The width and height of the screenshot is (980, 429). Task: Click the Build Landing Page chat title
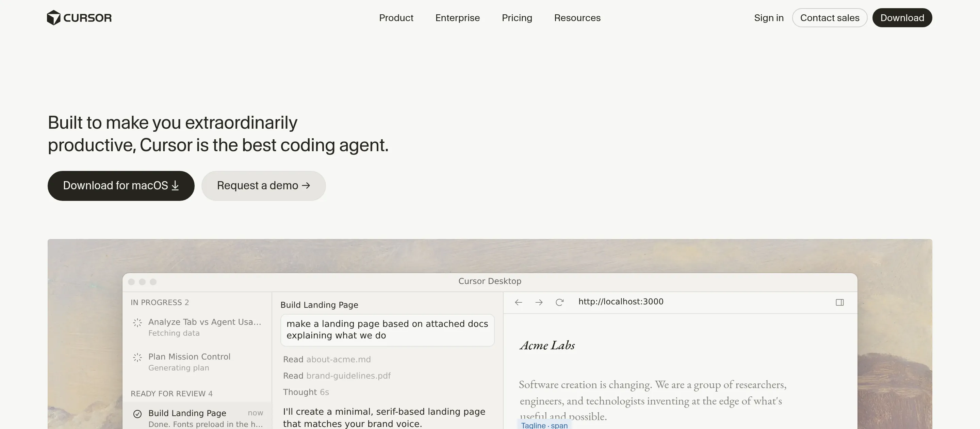pyautogui.click(x=319, y=305)
